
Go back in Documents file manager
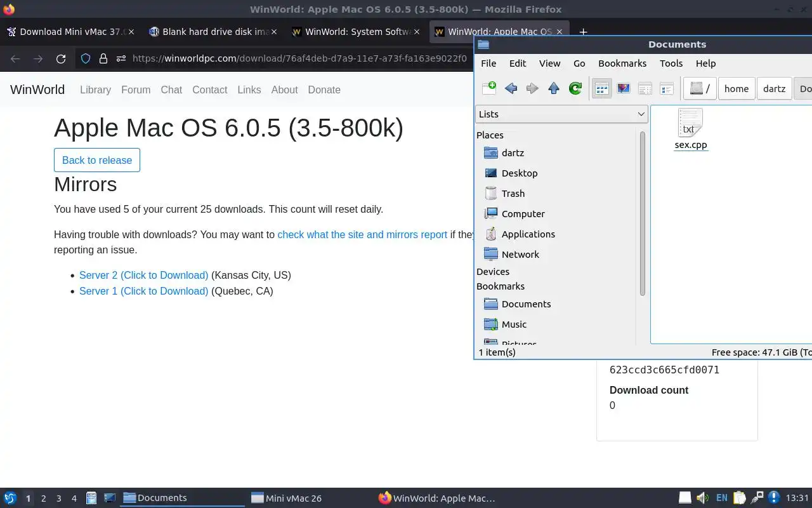pos(511,88)
